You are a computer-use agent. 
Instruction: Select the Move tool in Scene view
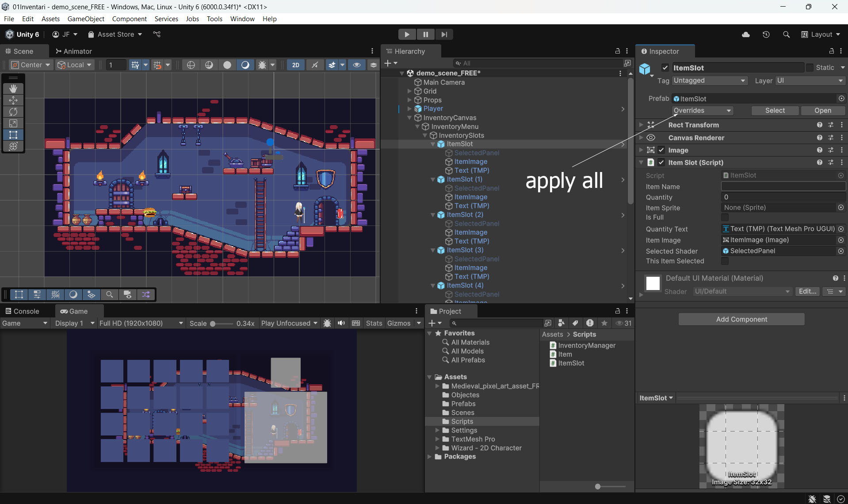[x=13, y=100]
